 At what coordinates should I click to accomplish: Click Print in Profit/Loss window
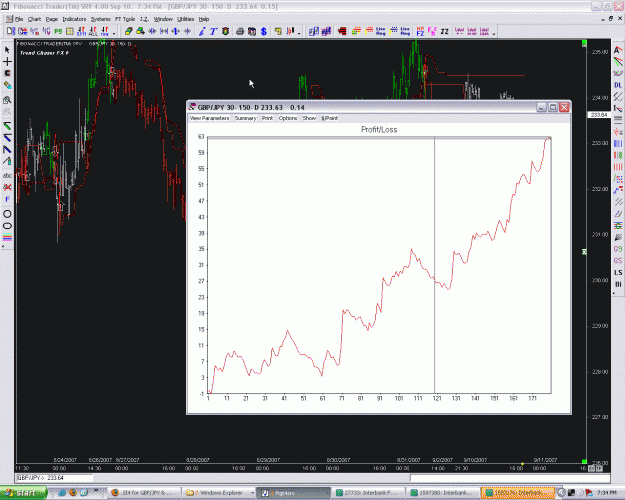pyautogui.click(x=267, y=118)
